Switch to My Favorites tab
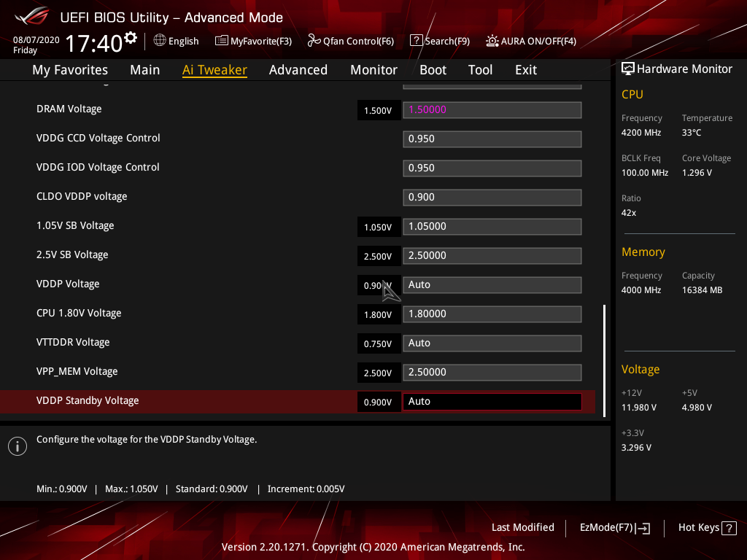Image resolution: width=747 pixels, height=560 pixels. point(70,70)
